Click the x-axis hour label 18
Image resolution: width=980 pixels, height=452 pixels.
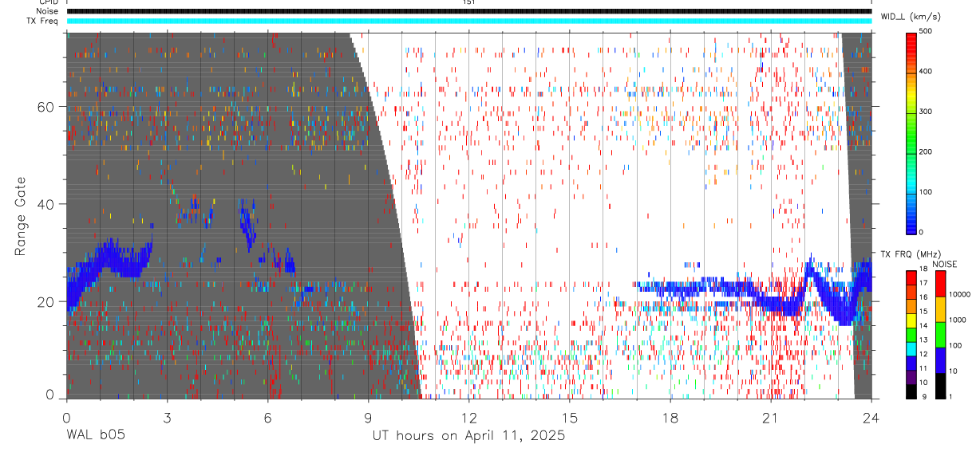click(670, 418)
